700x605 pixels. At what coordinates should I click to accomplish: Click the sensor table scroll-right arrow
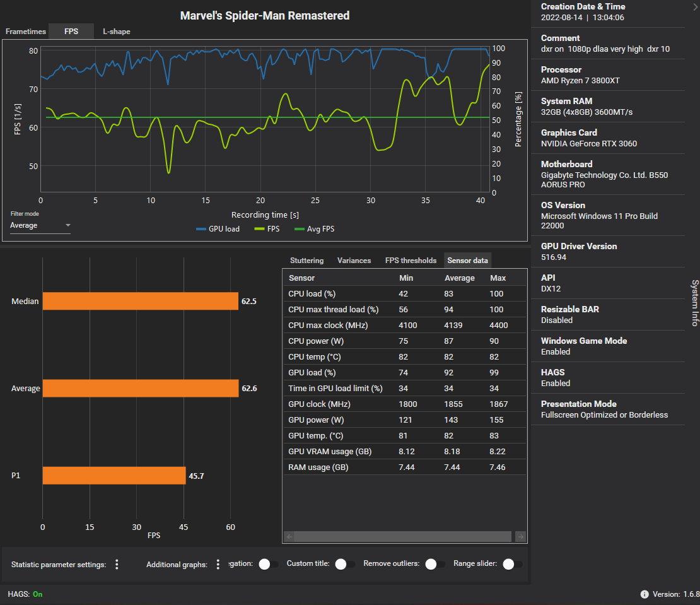click(520, 537)
